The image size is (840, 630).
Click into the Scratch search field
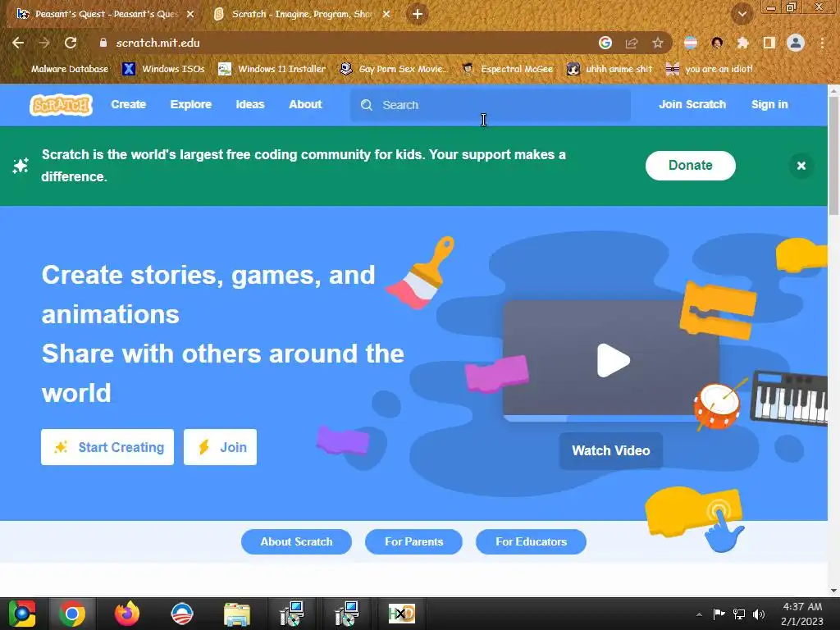pyautogui.click(x=491, y=105)
